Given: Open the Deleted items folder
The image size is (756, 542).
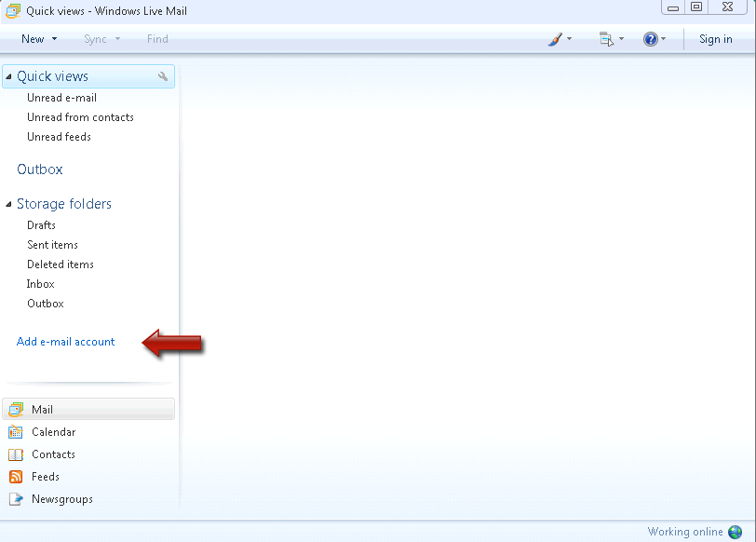Looking at the screenshot, I should coord(61,264).
